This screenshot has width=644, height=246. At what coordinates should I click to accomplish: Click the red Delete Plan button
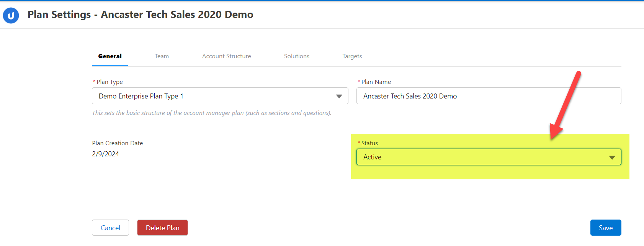pyautogui.click(x=162, y=228)
